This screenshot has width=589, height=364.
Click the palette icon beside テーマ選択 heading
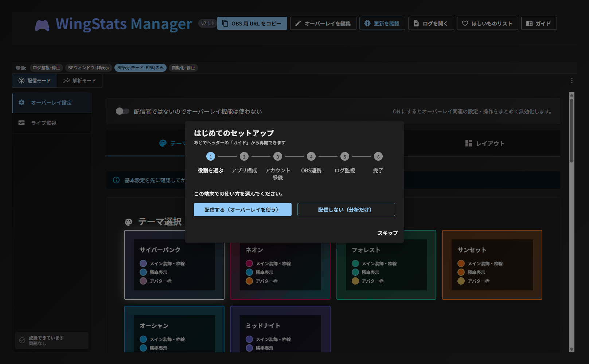tap(129, 222)
